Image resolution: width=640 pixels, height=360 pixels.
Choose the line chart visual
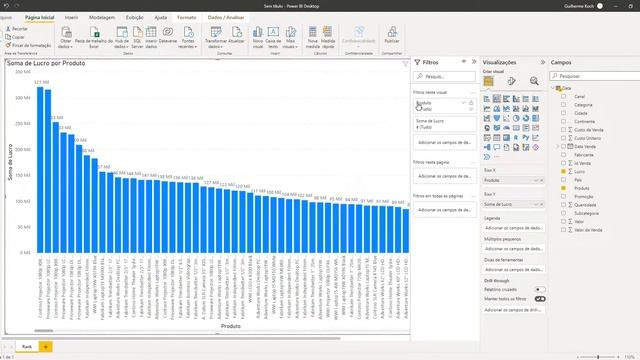(x=487, y=109)
